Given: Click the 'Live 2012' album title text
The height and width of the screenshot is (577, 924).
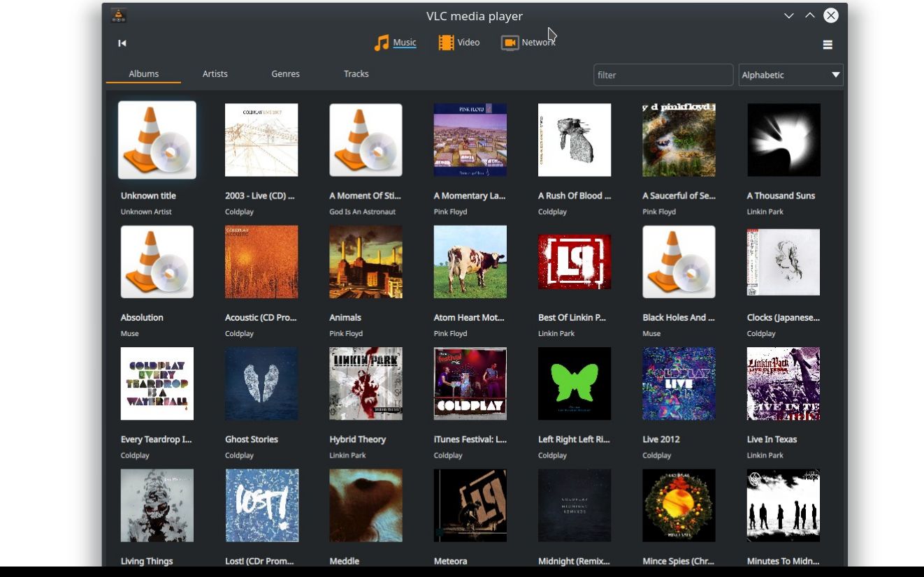Looking at the screenshot, I should tap(661, 439).
